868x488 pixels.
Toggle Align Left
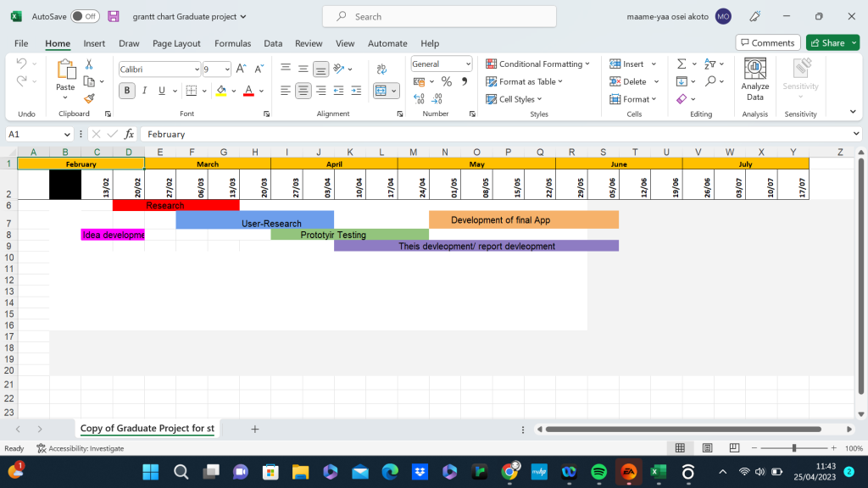(x=286, y=91)
